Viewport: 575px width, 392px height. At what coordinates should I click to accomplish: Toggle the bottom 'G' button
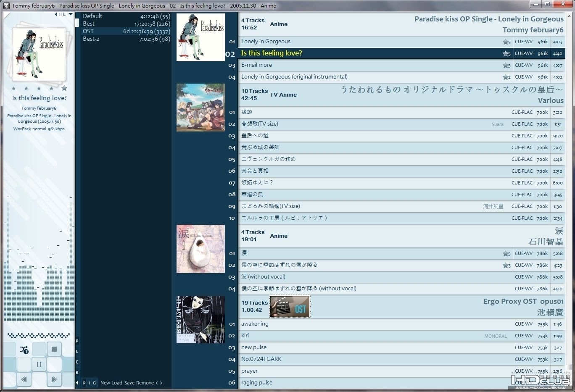(94, 383)
